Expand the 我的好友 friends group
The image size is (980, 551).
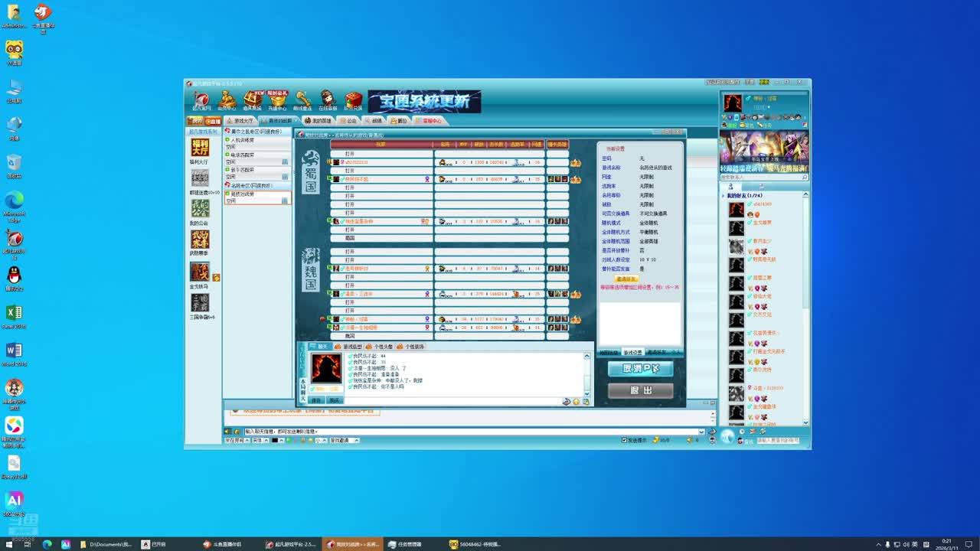tap(724, 196)
